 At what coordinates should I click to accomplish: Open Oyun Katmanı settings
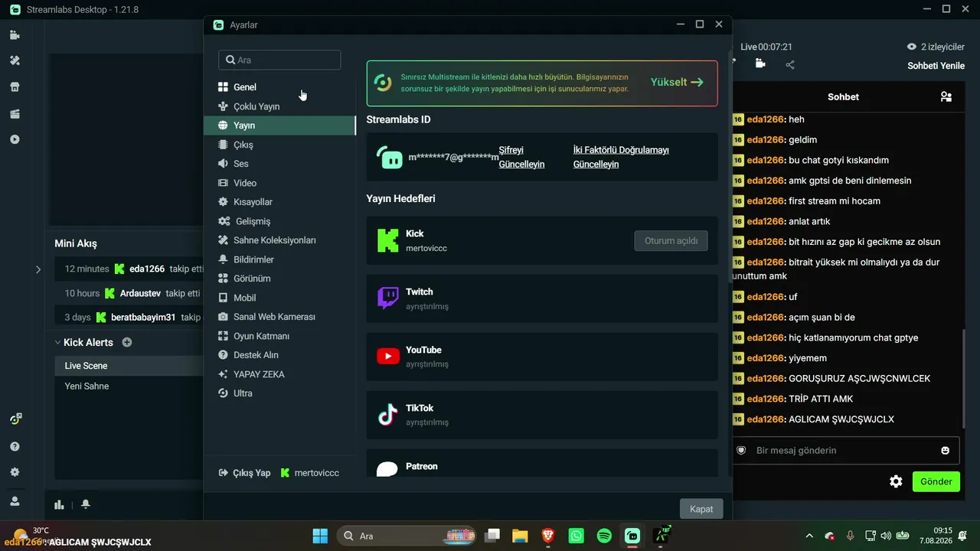279,336
